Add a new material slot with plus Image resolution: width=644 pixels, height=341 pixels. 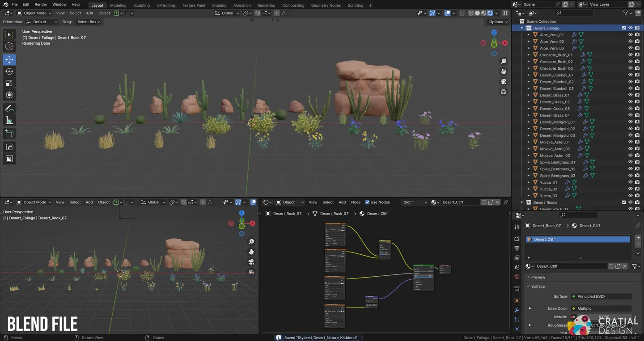[638, 237]
